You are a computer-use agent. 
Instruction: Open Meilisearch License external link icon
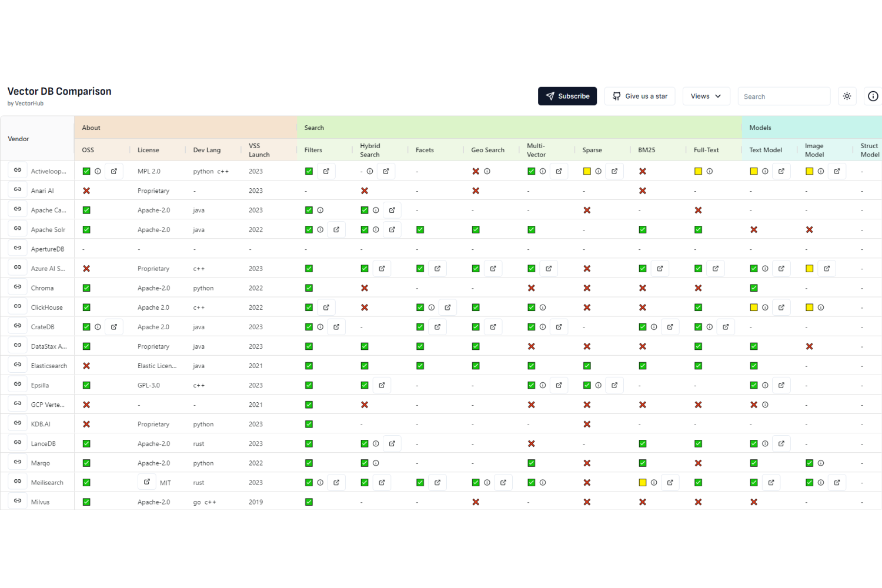point(147,482)
